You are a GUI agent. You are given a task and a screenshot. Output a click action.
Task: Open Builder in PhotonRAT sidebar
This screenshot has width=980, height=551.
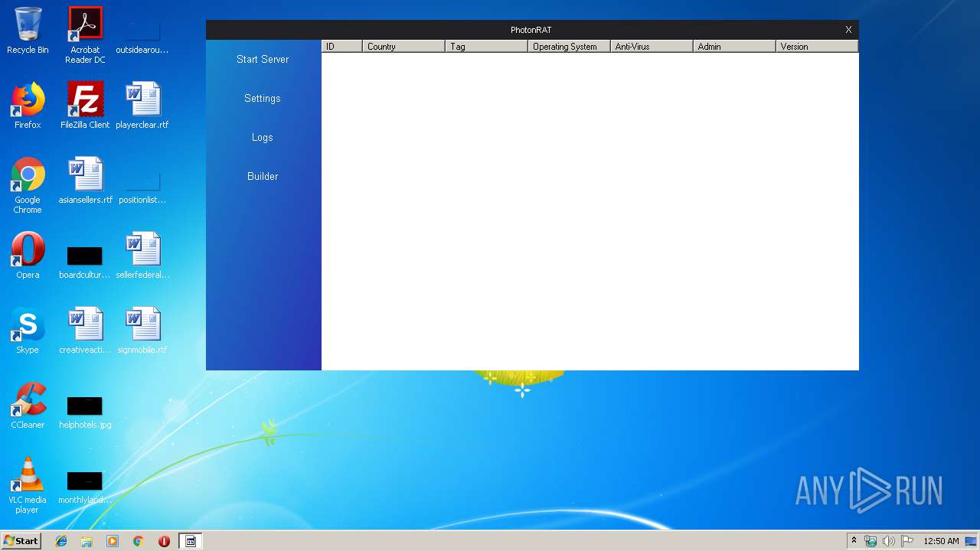[263, 176]
